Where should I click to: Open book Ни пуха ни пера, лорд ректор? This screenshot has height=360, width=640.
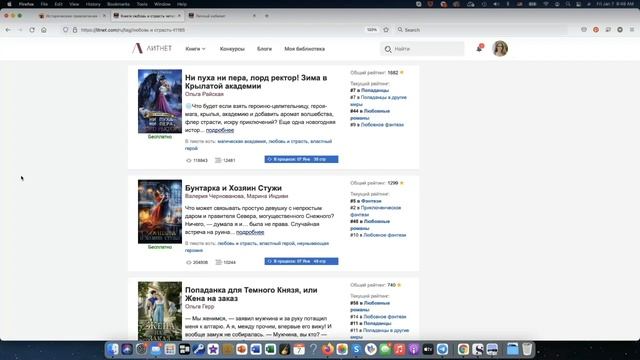[256, 82]
